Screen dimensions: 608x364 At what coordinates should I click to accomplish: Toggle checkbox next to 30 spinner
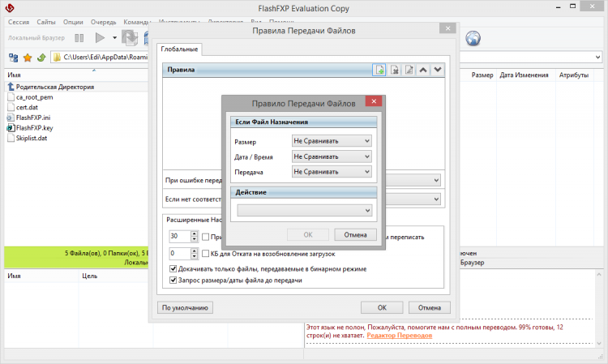[206, 237]
